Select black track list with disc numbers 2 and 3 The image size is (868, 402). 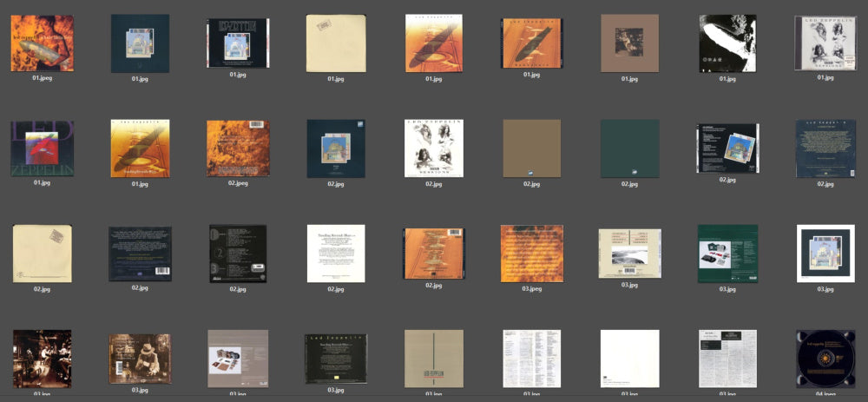click(238, 254)
